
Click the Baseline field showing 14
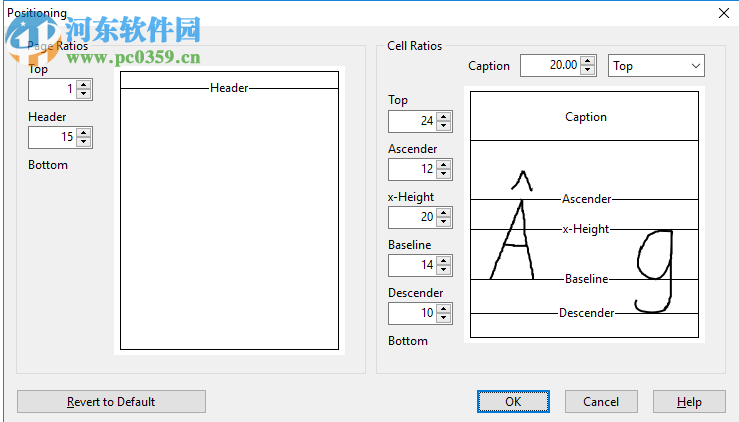413,265
